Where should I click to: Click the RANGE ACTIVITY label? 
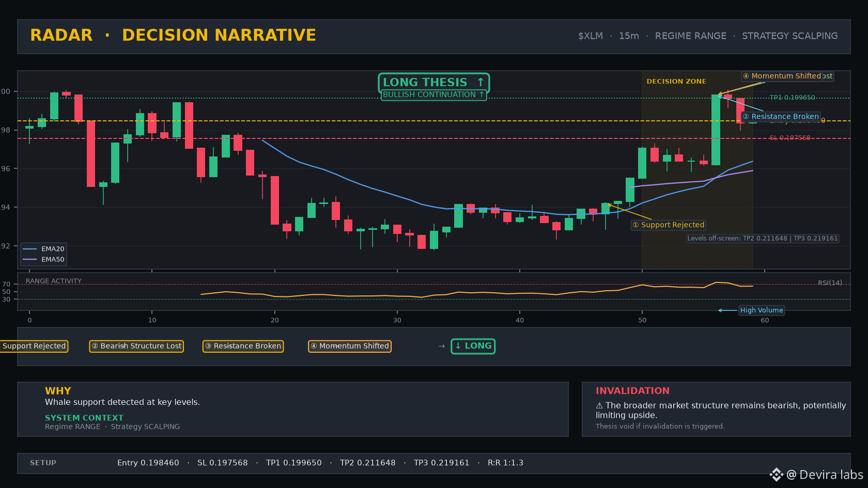[54, 281]
